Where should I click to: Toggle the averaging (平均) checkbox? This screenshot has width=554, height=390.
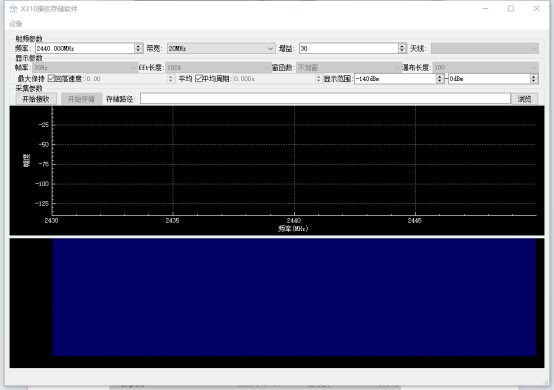(x=199, y=78)
